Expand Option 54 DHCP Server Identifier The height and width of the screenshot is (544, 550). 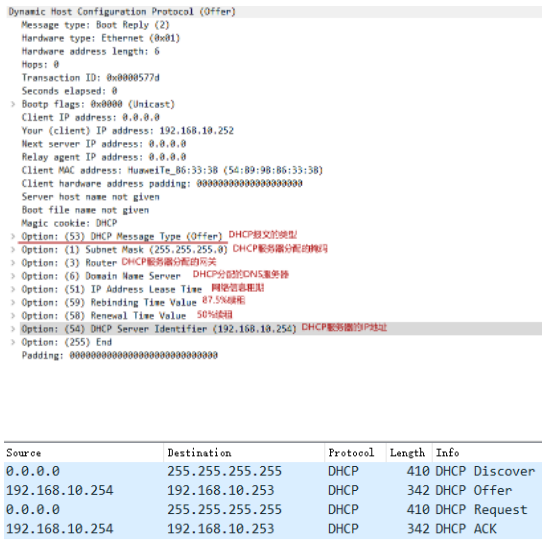[13, 329]
